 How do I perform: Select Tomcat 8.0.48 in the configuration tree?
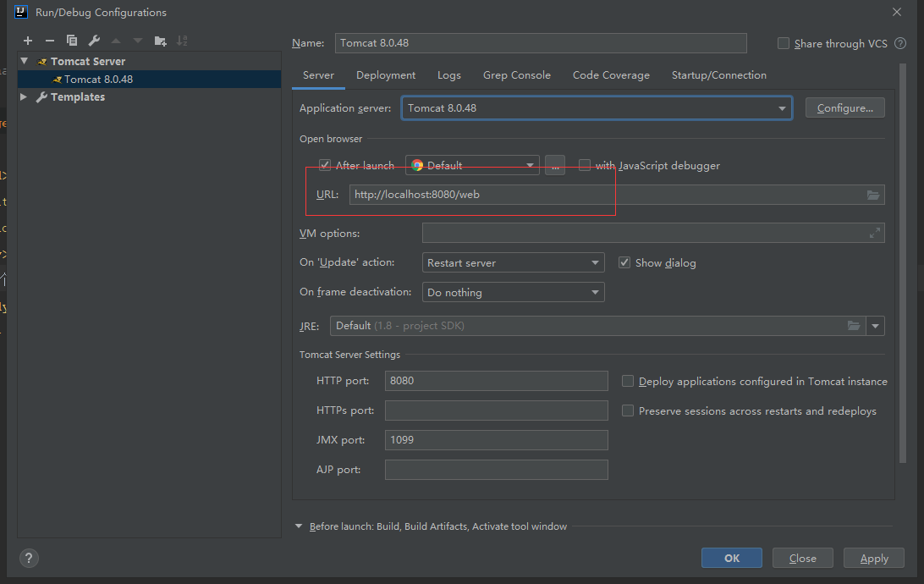click(150, 79)
